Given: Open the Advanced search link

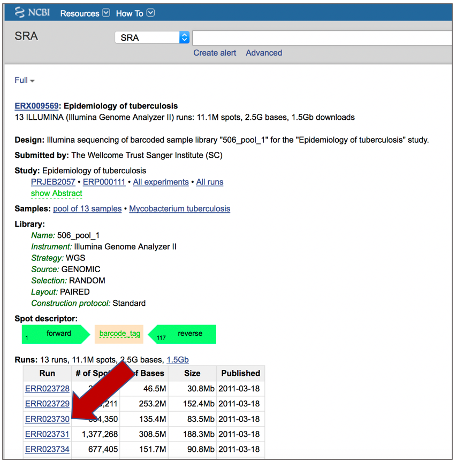Looking at the screenshot, I should tap(264, 53).
